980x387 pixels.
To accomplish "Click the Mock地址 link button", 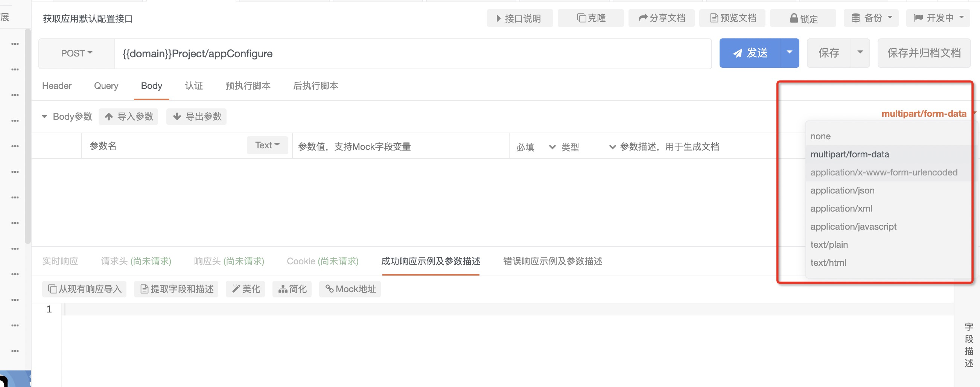I will click(x=350, y=289).
